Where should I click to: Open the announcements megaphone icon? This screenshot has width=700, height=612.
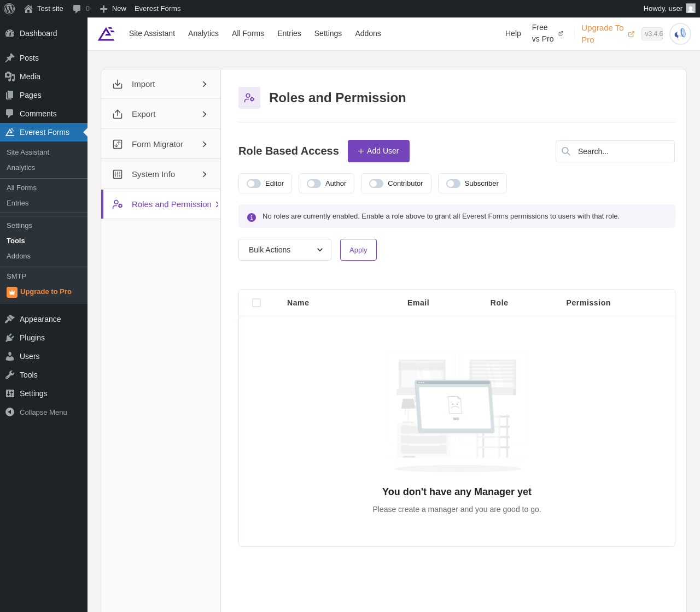click(x=680, y=34)
